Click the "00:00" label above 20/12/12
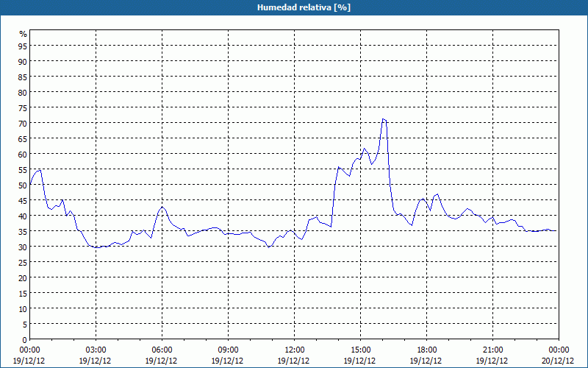The width and height of the screenshot is (588, 368). [559, 350]
